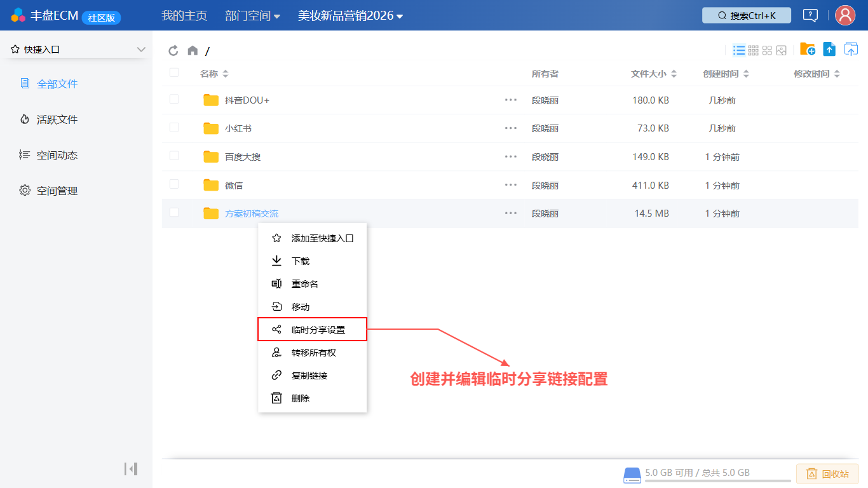Image resolution: width=868 pixels, height=488 pixels.
Task: Expand the 部门空间 dropdown
Action: 253,16
